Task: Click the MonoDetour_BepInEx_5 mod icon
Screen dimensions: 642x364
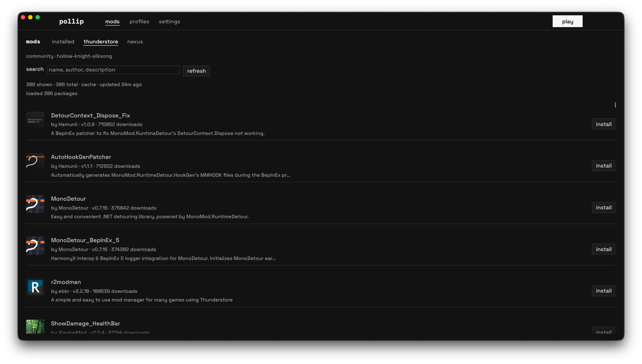Action: [x=35, y=246]
